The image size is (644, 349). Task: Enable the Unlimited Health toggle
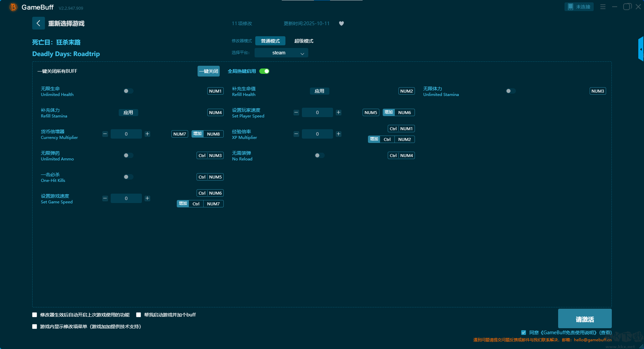(x=128, y=91)
